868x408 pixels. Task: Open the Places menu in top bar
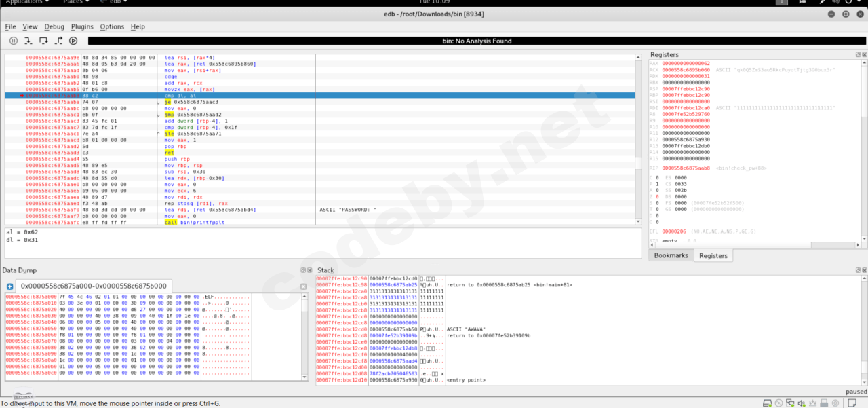(76, 2)
